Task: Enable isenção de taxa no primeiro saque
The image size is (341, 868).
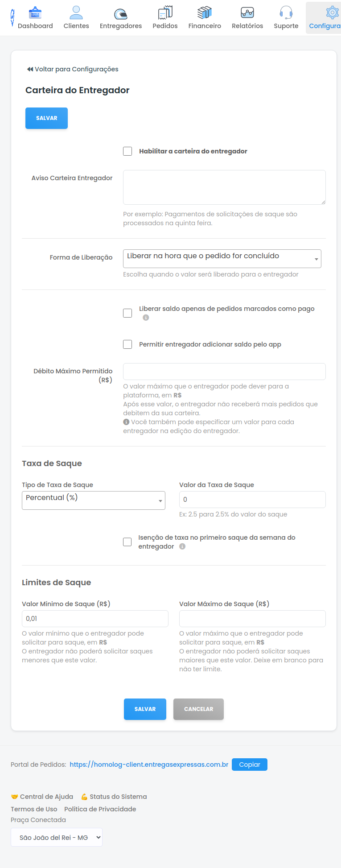Action: coord(127,541)
